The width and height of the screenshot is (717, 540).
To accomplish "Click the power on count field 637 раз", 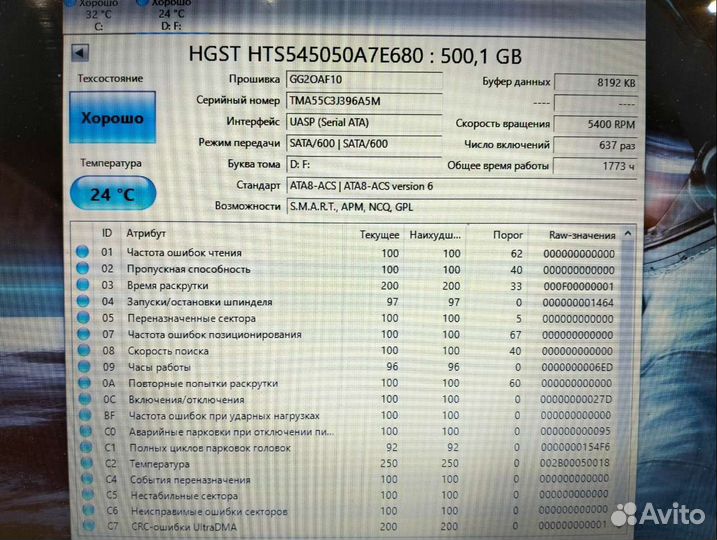I will click(x=596, y=145).
